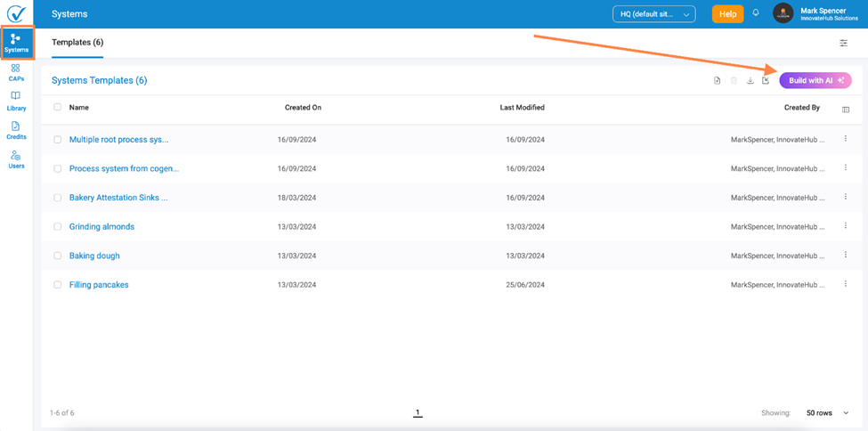Click the trash delete icon

pos(734,81)
